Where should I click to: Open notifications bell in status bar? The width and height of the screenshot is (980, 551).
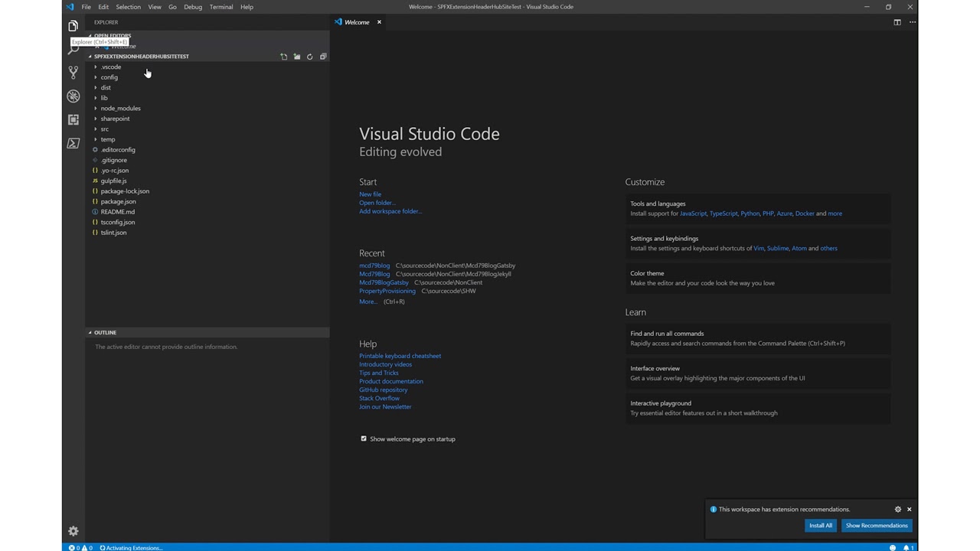click(907, 548)
